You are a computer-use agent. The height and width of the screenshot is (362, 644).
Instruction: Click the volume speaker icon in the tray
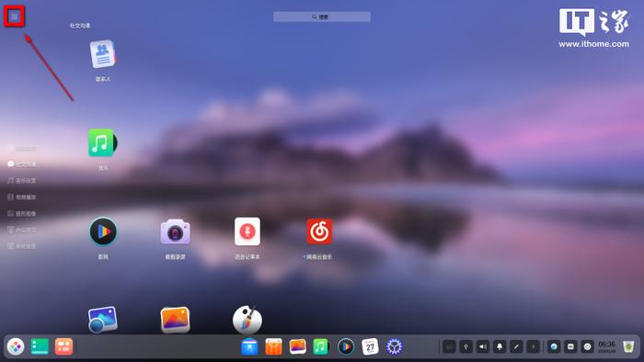[x=483, y=346]
